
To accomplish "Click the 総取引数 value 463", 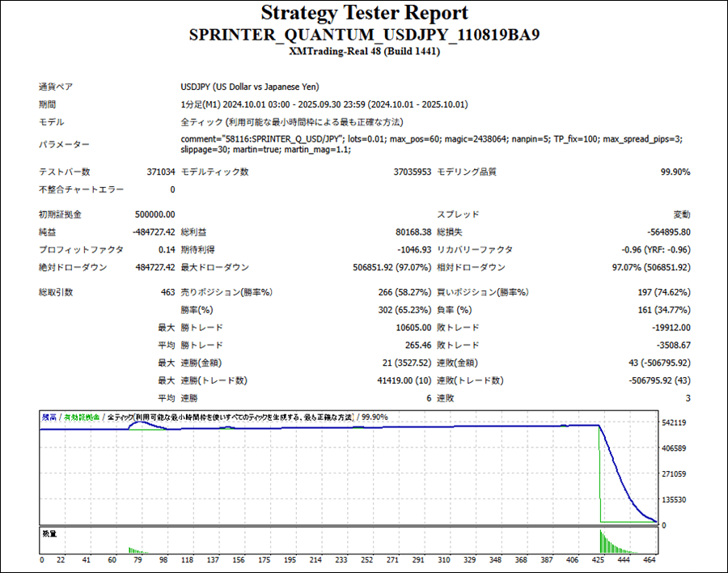I will click(x=167, y=292).
